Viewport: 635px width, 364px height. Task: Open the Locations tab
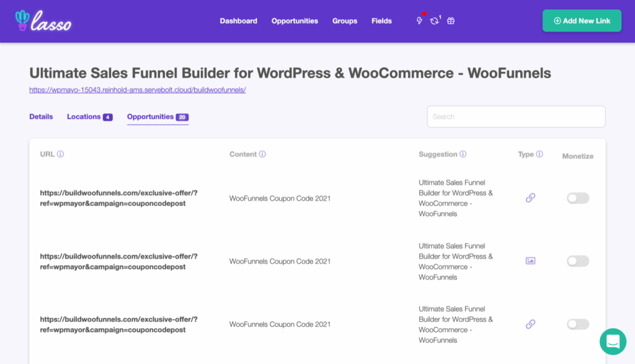click(x=84, y=117)
